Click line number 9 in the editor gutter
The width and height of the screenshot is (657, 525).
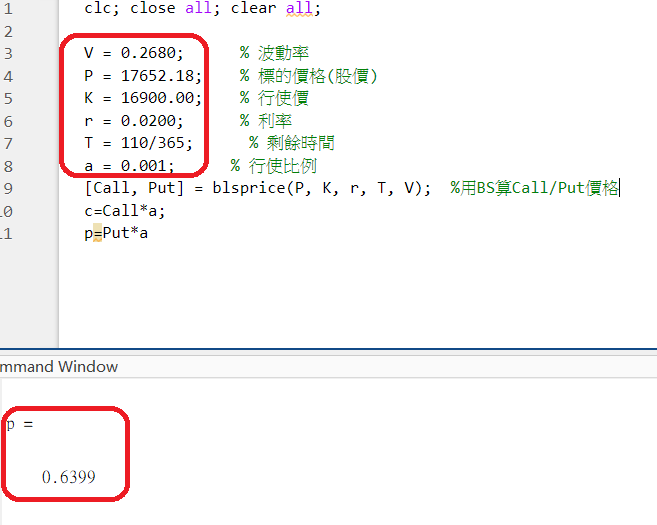coord(8,187)
